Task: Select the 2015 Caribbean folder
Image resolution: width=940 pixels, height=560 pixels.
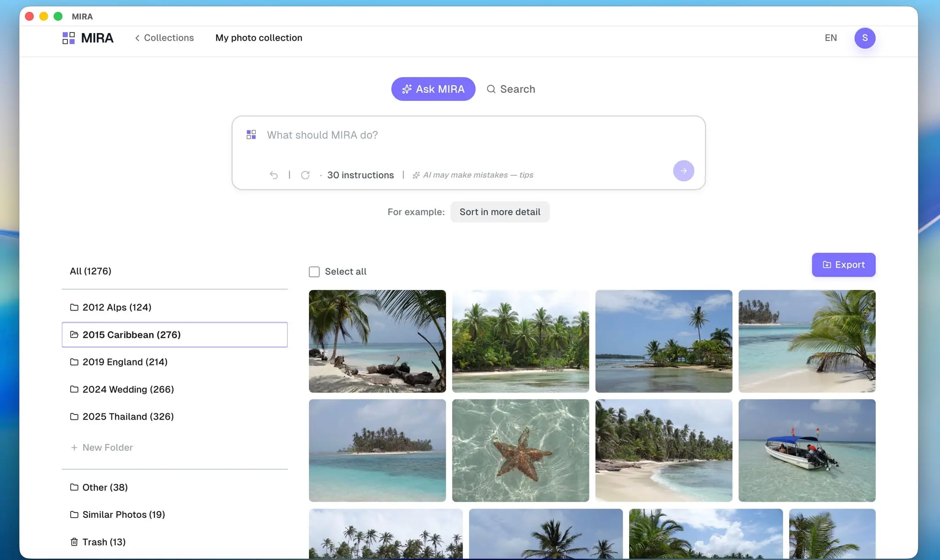Action: point(174,335)
